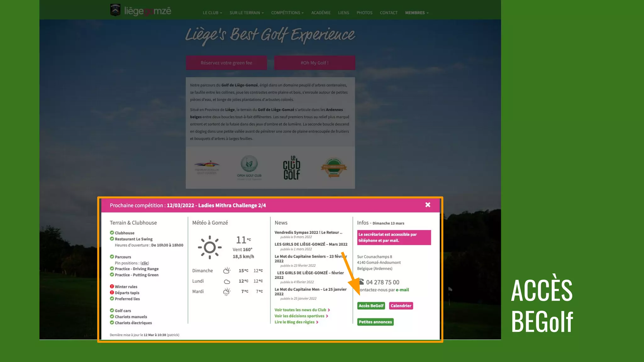Go to the Contact page
This screenshot has width=644, height=362.
(x=389, y=13)
